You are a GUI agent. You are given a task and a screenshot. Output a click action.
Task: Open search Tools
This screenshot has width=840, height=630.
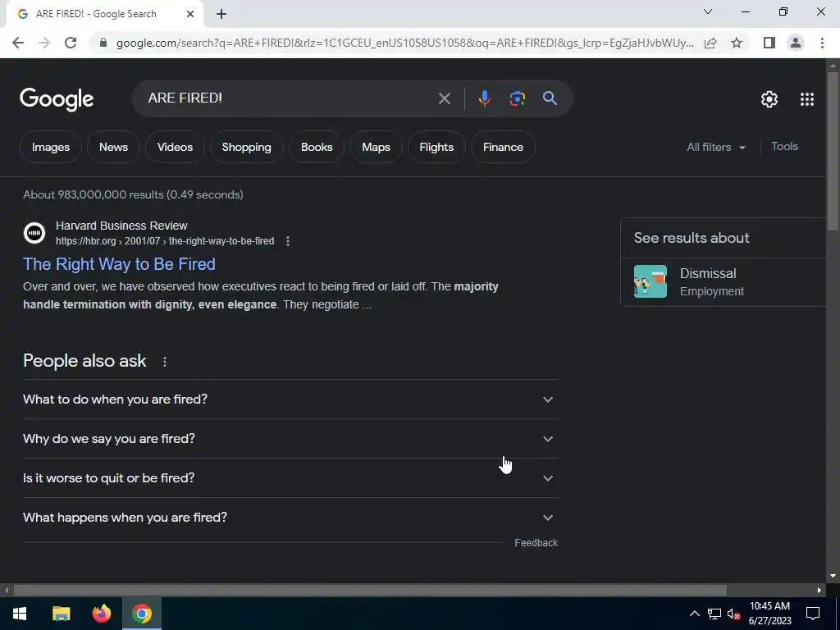[785, 146]
